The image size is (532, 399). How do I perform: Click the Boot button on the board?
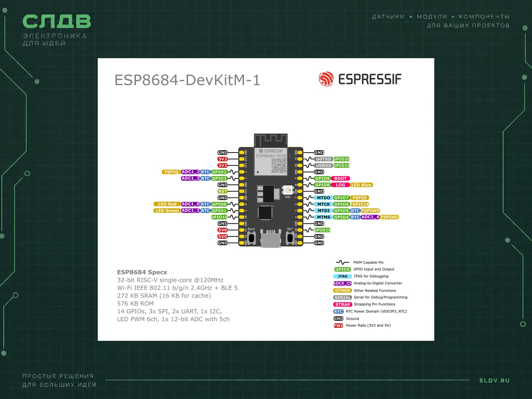pos(251,238)
